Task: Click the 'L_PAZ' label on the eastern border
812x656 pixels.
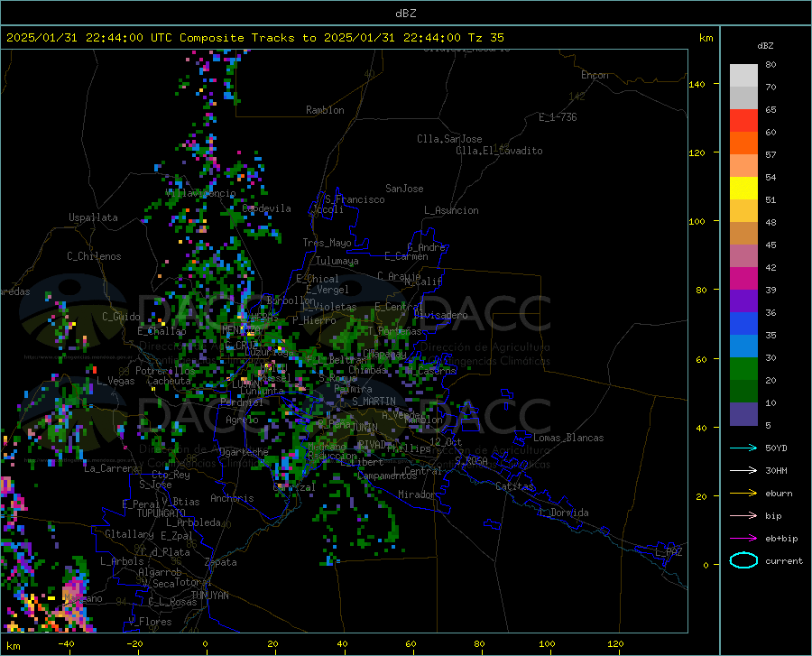Action: [x=669, y=552]
